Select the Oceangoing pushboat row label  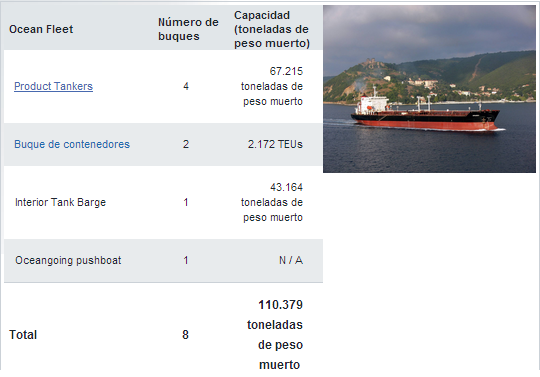coord(68,260)
